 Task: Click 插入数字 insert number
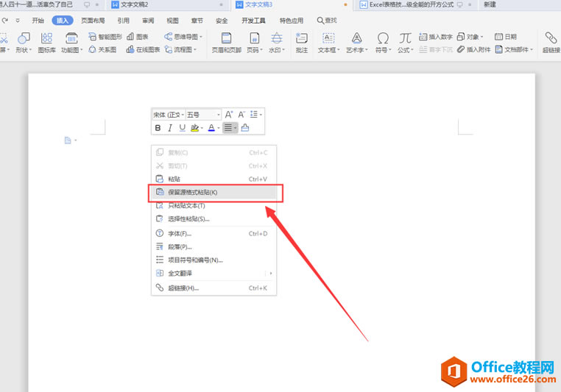coord(436,37)
